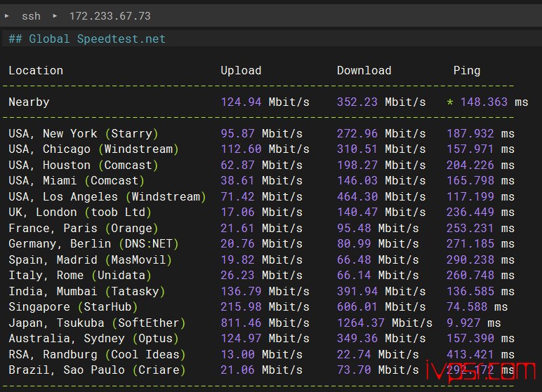Select Berlin ping 271.185

[x=470, y=244]
